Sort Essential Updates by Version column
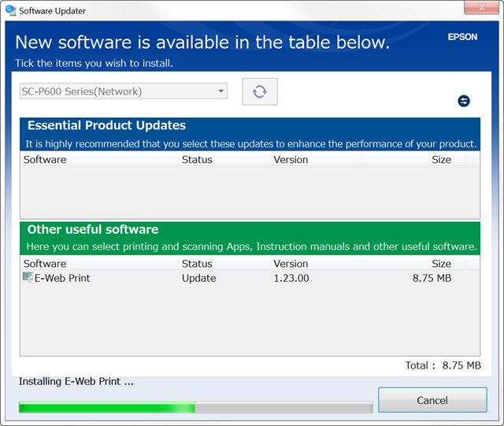 [x=316, y=160]
